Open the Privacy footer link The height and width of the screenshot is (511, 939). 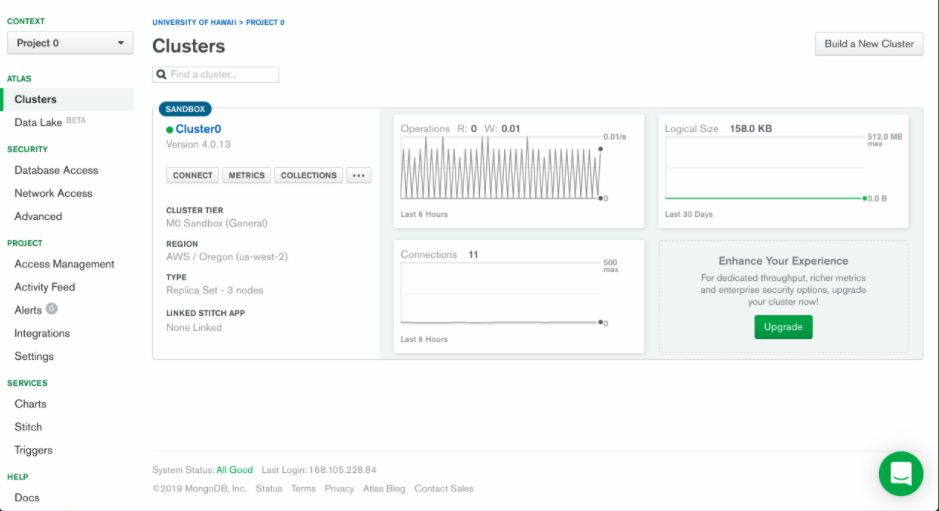pos(339,489)
